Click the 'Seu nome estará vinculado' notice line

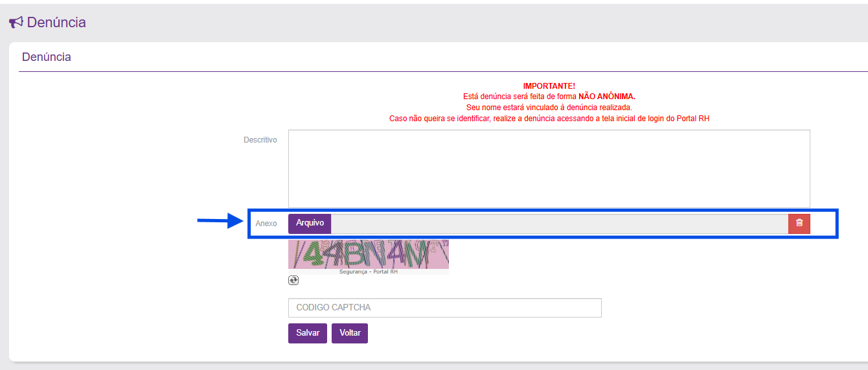[x=549, y=108]
